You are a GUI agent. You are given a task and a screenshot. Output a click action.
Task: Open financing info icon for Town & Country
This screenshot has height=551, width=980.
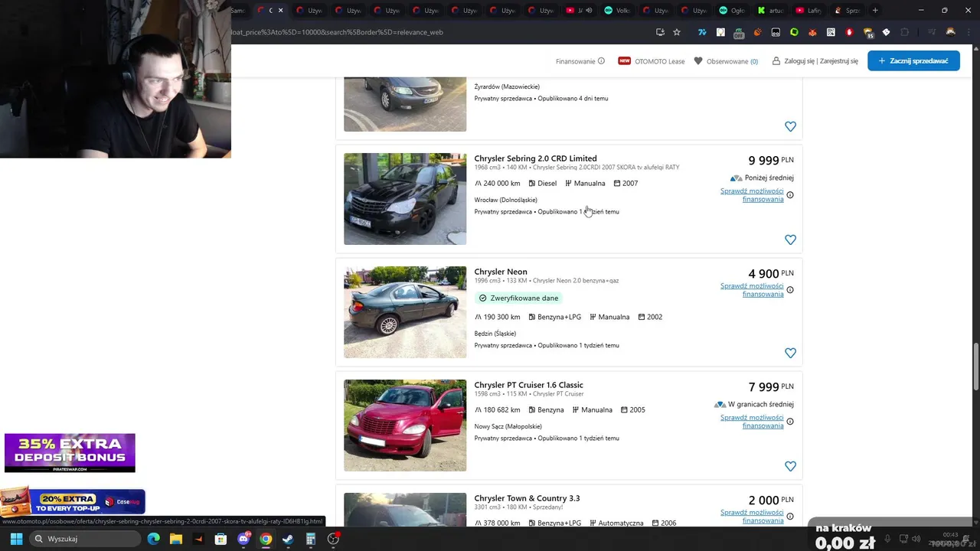[x=790, y=517]
